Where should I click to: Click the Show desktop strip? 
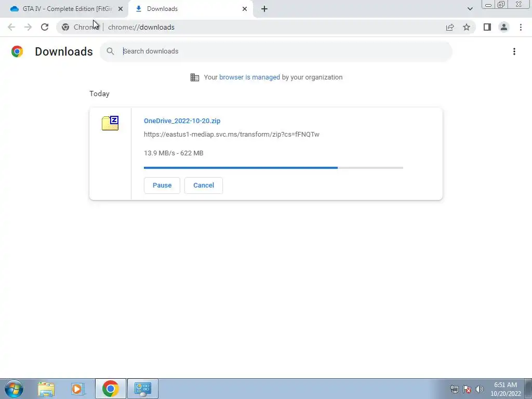(528, 389)
